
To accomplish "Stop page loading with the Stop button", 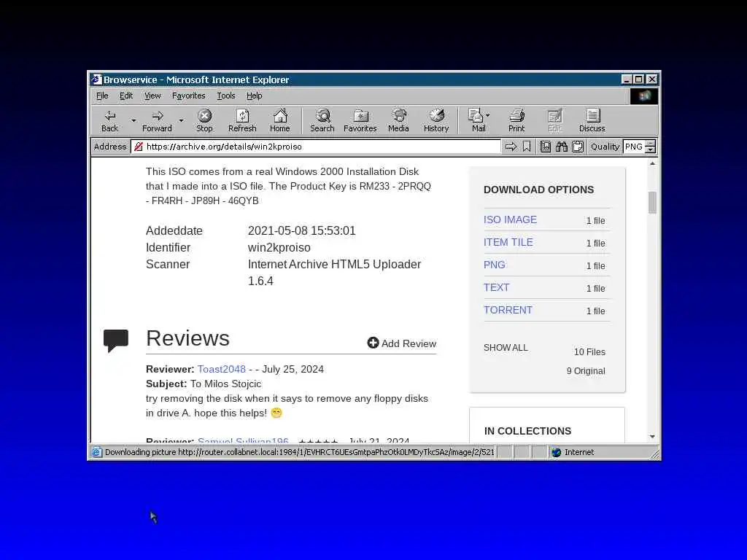I will click(x=204, y=120).
